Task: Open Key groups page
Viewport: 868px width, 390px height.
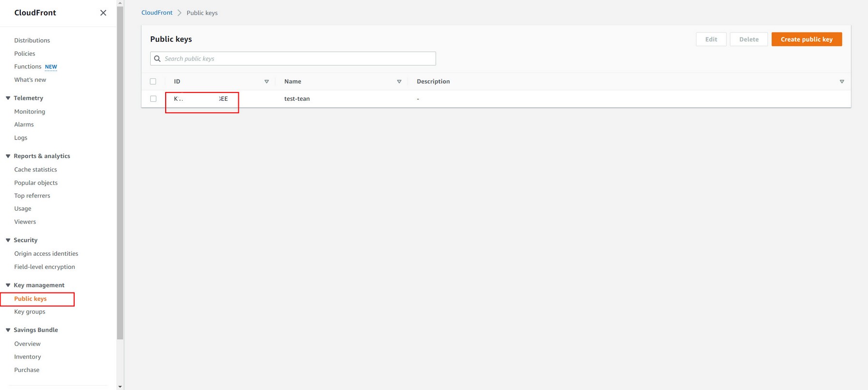Action: click(x=30, y=312)
